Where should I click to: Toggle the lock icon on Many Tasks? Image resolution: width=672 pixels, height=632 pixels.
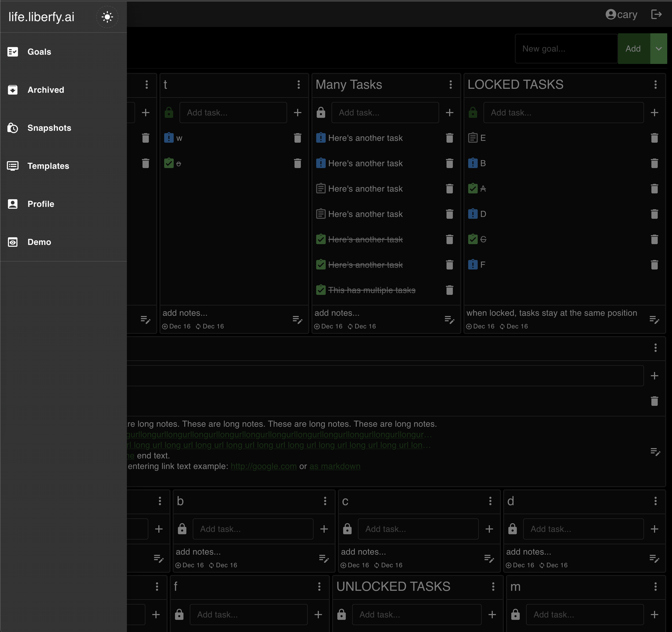click(321, 113)
